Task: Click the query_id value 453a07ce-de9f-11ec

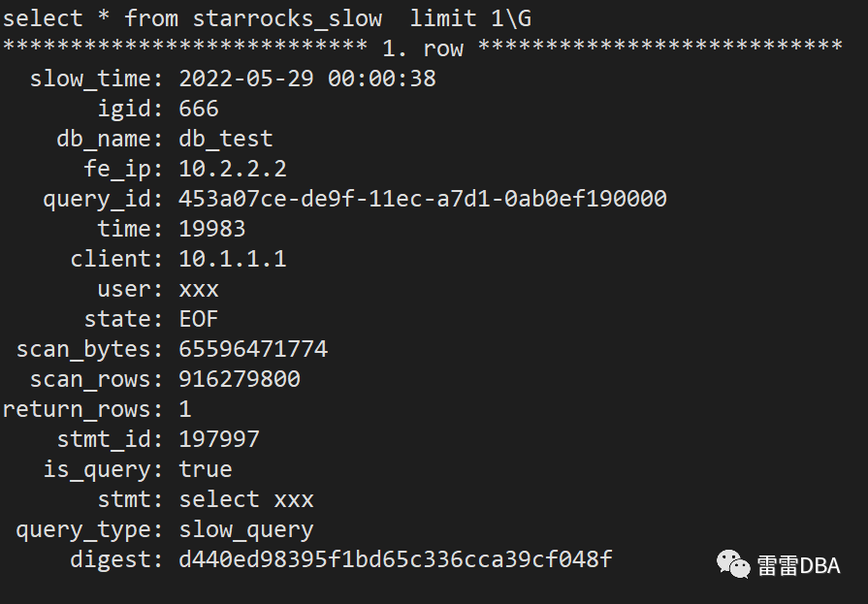Action: coord(422,199)
